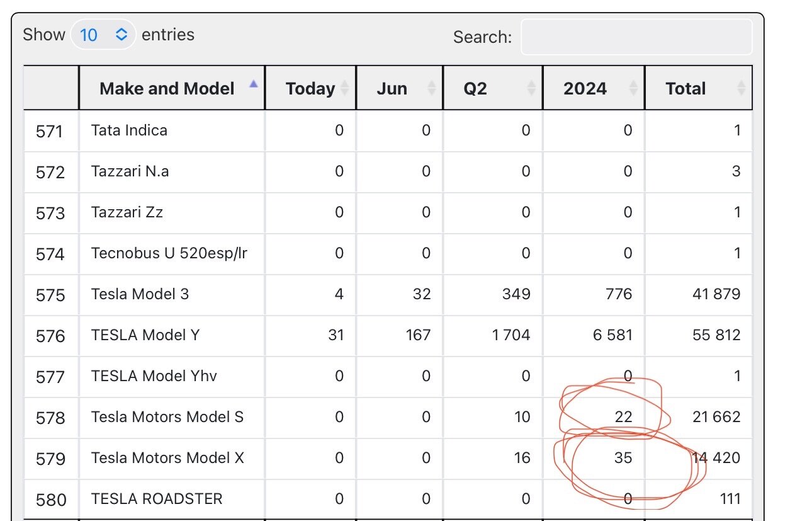Click the Today column sort arrows
The width and height of the screenshot is (812, 521).
[x=344, y=88]
